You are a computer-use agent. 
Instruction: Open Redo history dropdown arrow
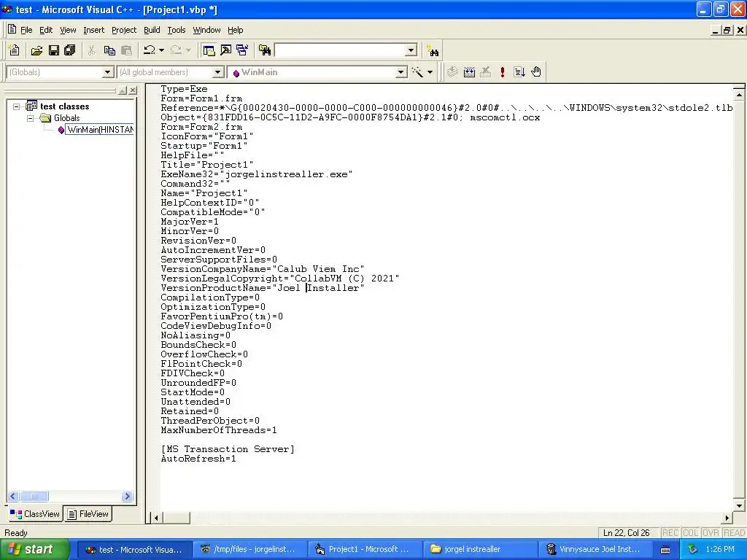click(x=188, y=50)
